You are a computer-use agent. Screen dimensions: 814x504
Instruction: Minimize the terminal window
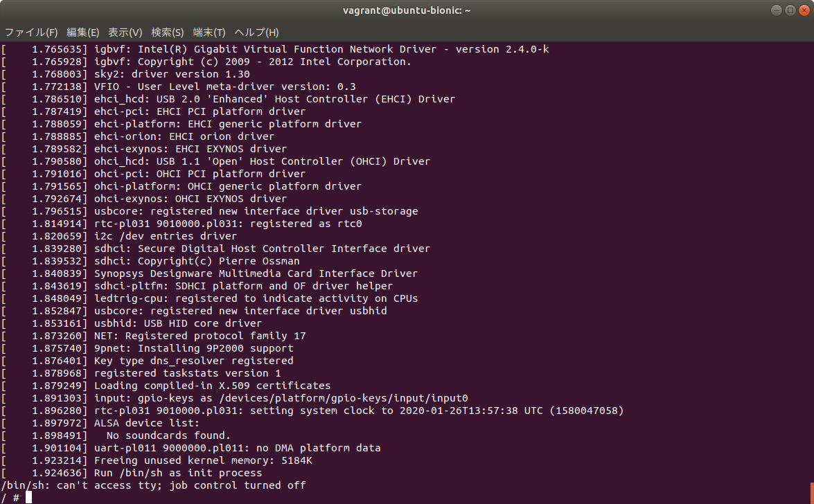(x=777, y=10)
